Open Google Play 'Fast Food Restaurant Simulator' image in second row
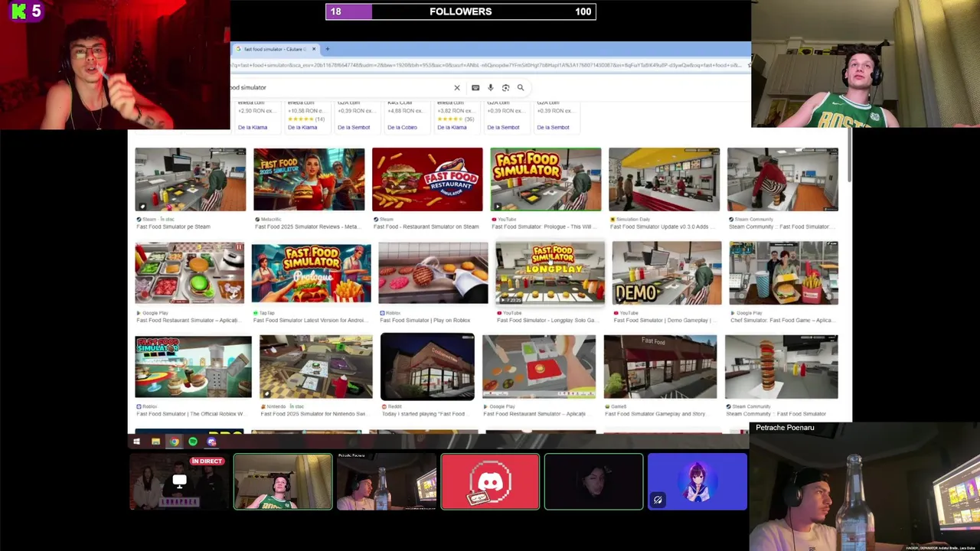 pyautogui.click(x=190, y=273)
